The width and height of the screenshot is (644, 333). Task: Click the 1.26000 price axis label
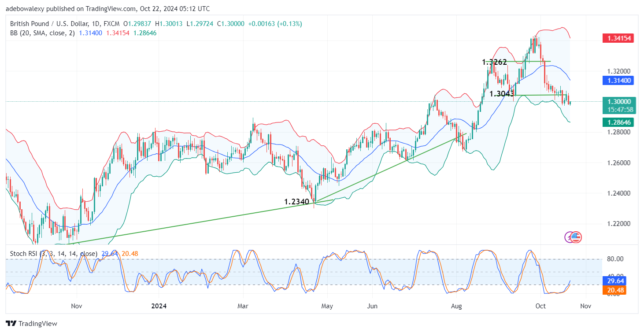(x=619, y=163)
